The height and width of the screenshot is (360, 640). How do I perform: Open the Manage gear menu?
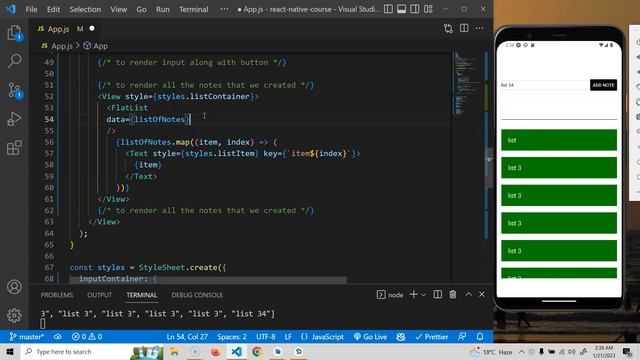pos(14,315)
